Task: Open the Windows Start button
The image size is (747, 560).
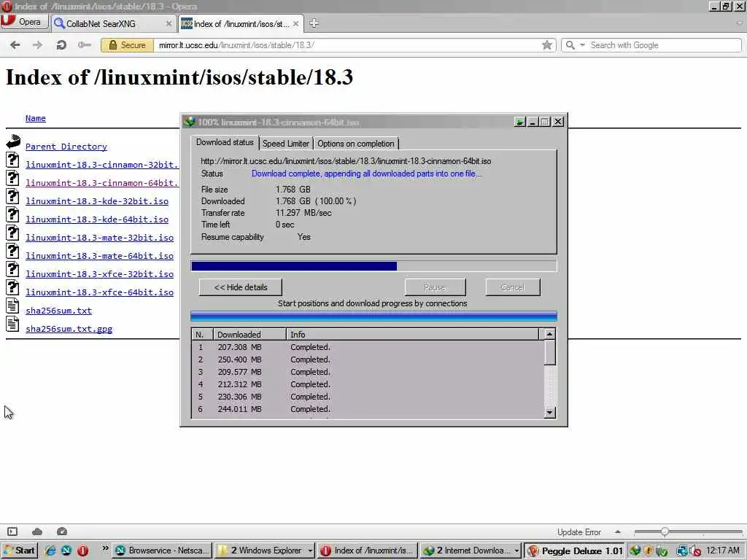Action: pos(20,551)
